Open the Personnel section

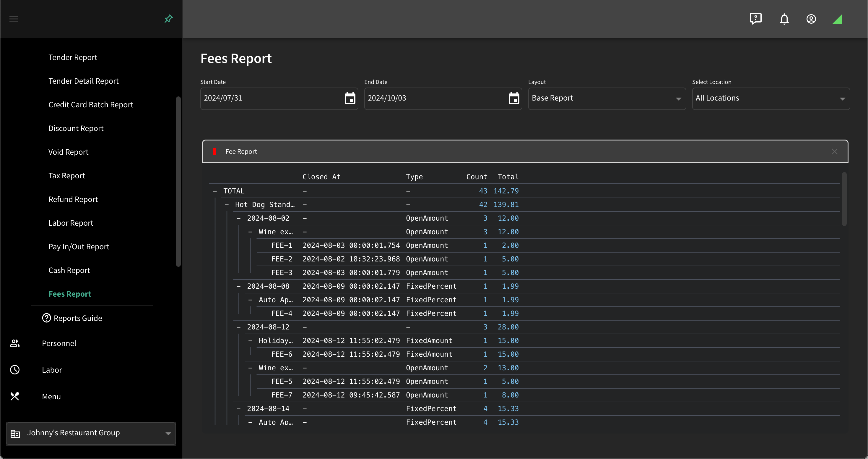(x=59, y=343)
